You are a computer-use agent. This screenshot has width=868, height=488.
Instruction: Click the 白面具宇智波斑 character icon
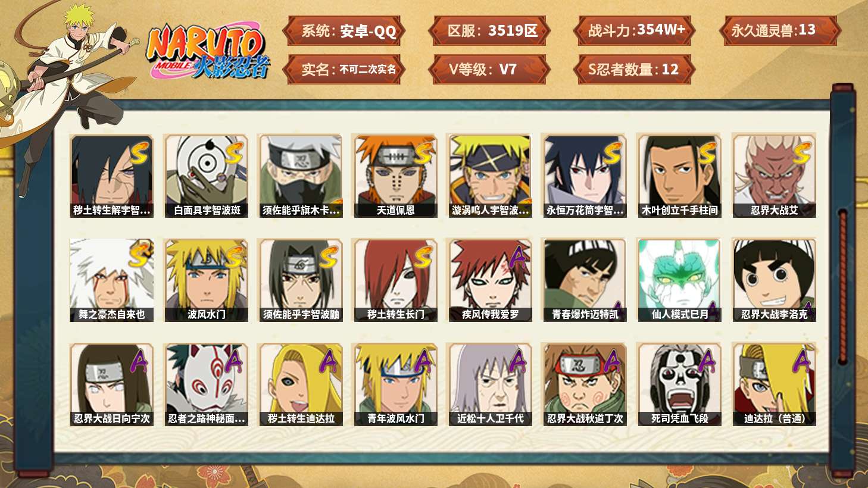(207, 176)
